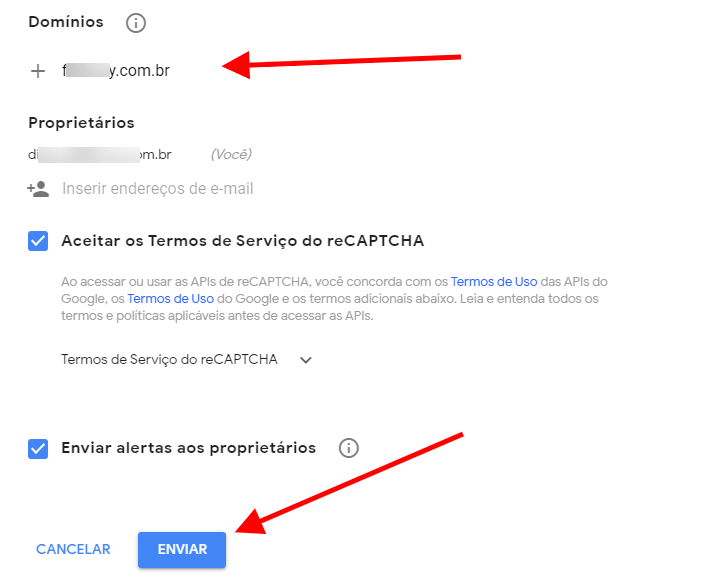Click the ENVIAR button
The width and height of the screenshot is (706, 581).
182,550
